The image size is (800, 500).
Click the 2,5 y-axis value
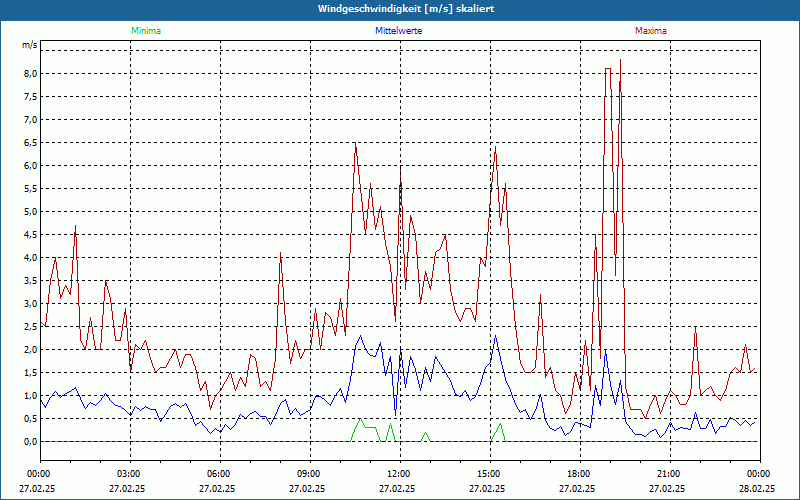click(31, 327)
